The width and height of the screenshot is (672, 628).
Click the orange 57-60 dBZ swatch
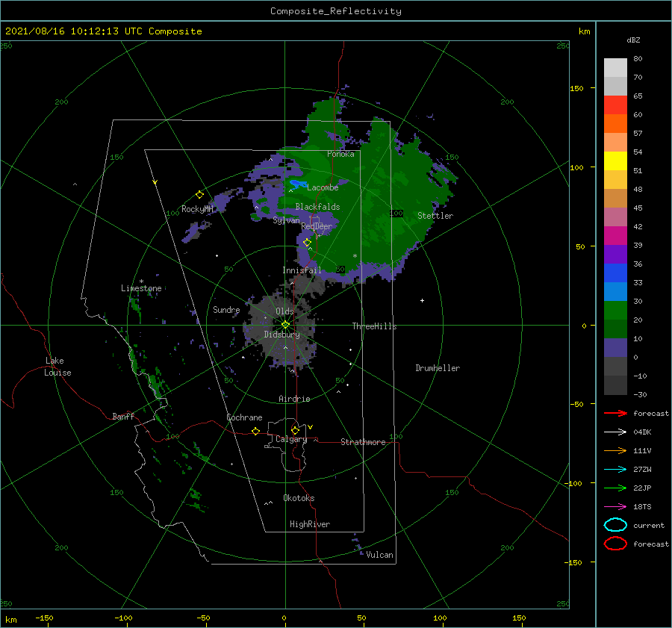point(615,124)
